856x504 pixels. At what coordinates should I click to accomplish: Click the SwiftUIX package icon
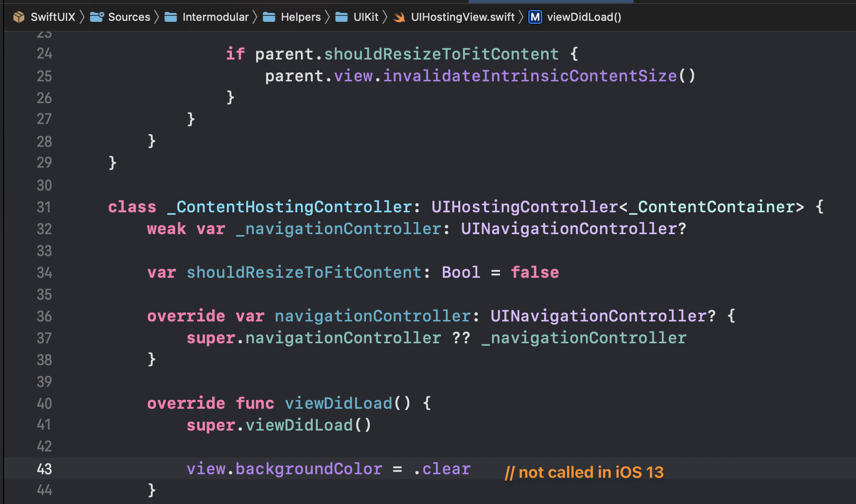pyautogui.click(x=19, y=16)
